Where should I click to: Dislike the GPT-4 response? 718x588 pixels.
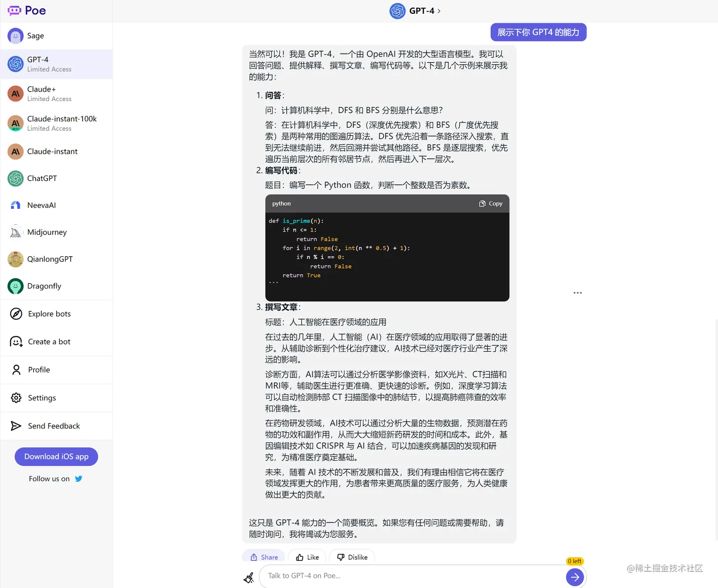pyautogui.click(x=352, y=557)
